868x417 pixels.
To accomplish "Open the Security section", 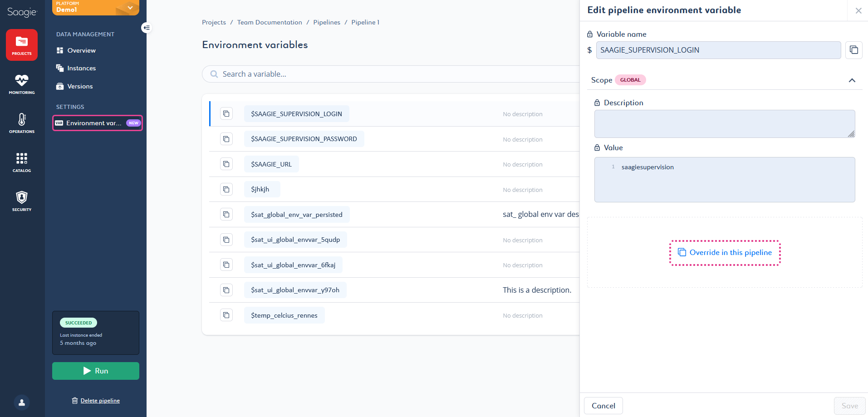I will (22, 201).
